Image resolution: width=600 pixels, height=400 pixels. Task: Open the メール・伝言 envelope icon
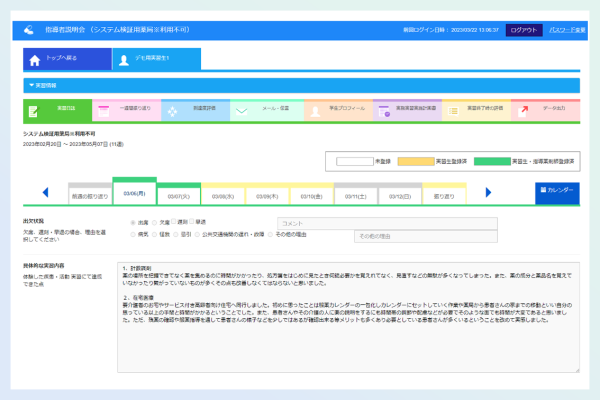pyautogui.click(x=242, y=110)
